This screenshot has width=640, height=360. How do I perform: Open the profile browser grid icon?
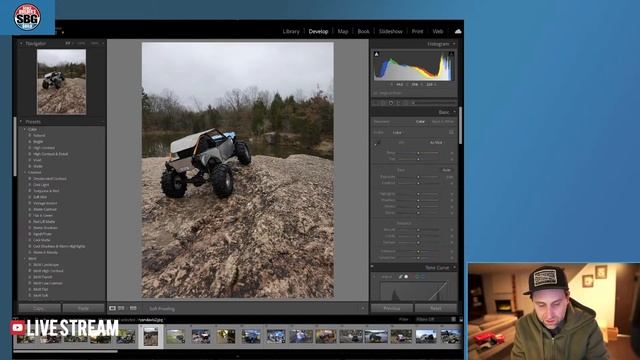pos(451,132)
